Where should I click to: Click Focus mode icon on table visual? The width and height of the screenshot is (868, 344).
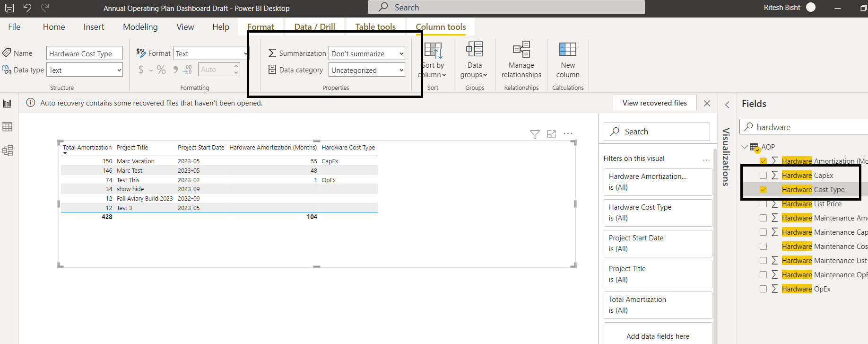551,134
